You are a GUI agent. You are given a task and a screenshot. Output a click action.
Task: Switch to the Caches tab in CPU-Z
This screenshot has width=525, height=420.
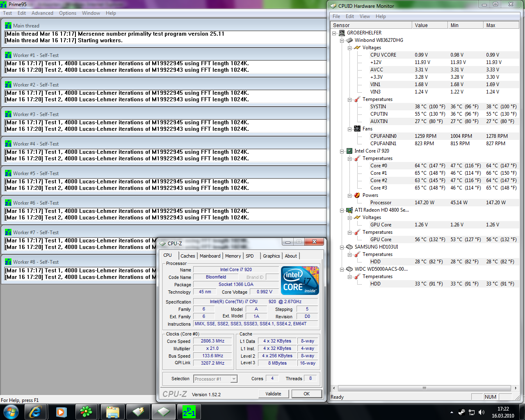(x=188, y=256)
